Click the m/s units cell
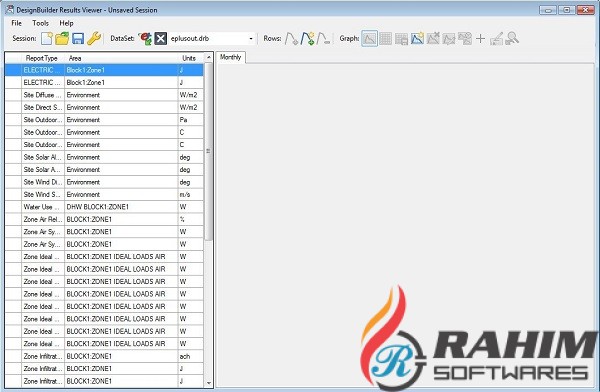This screenshot has width=600, height=392. [191, 194]
